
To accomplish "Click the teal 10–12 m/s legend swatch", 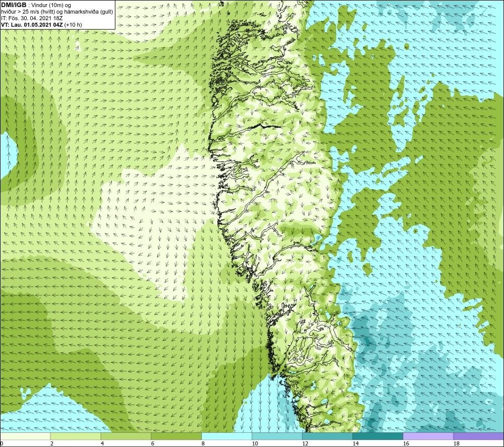I will coord(277,436).
